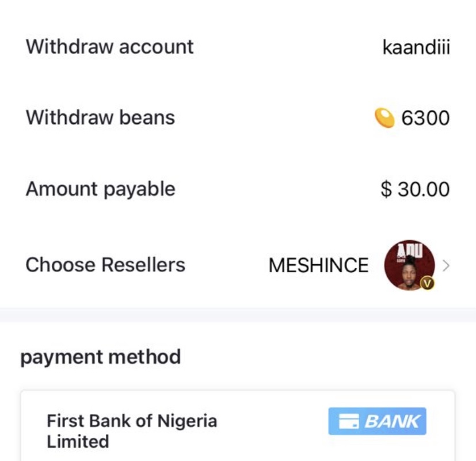Click the word BANK in the badge

coord(392,421)
